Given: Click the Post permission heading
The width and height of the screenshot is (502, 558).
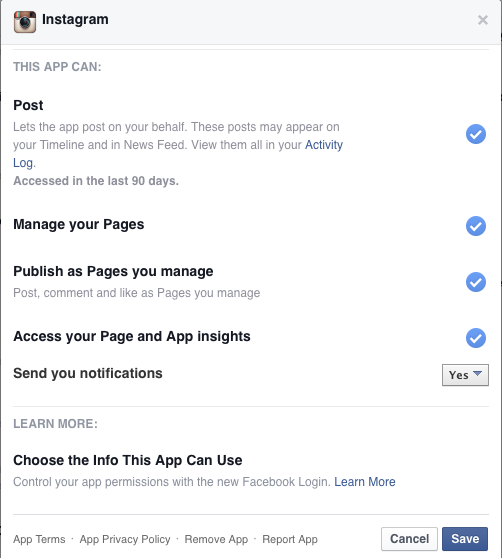Looking at the screenshot, I should pos(28,105).
